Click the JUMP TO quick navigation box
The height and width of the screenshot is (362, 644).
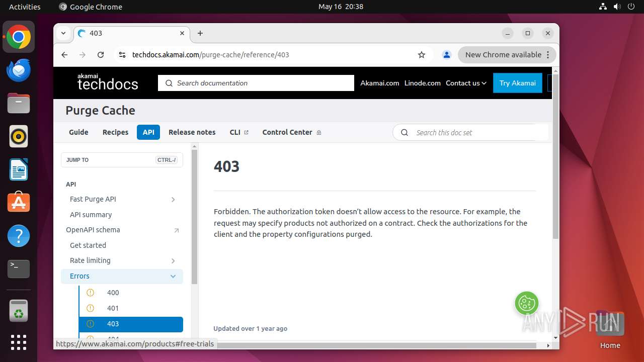[x=122, y=160]
